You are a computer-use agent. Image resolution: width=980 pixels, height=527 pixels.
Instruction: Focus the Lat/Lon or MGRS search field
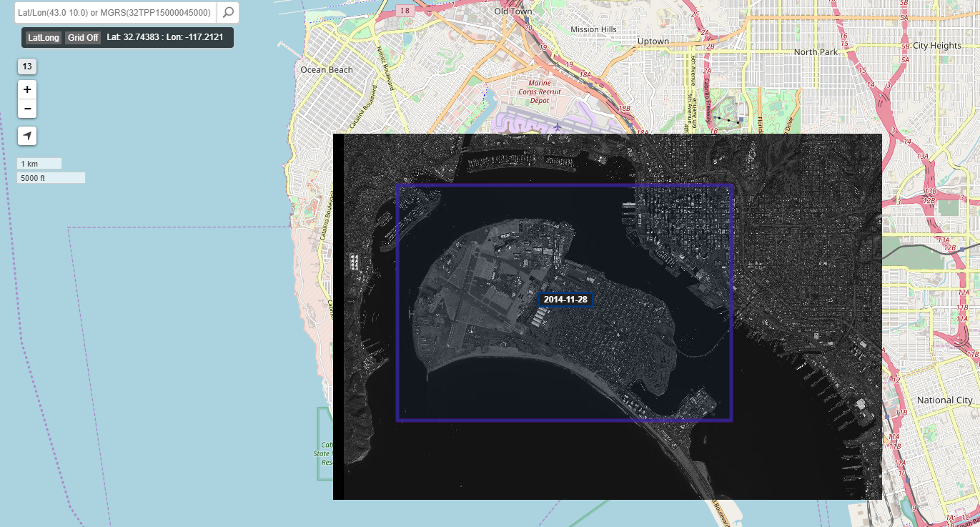(x=114, y=12)
